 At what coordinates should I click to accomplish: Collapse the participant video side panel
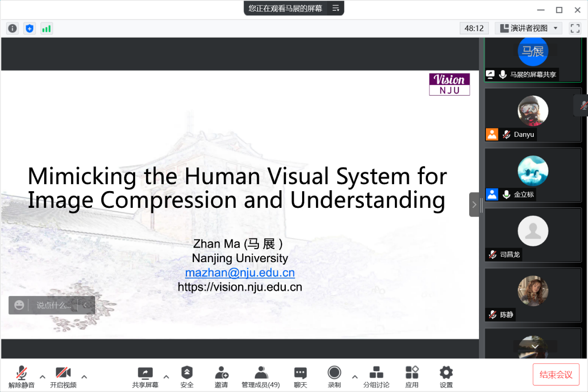tap(474, 205)
